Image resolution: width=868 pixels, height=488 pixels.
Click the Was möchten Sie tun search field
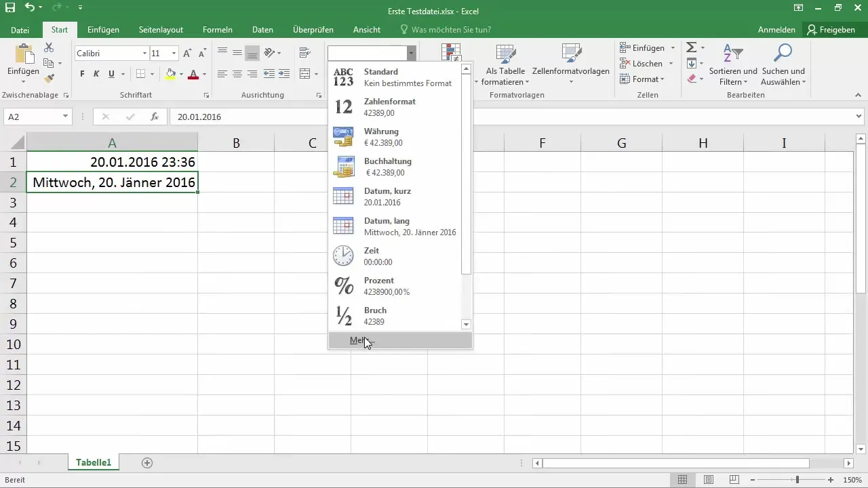pyautogui.click(x=446, y=30)
